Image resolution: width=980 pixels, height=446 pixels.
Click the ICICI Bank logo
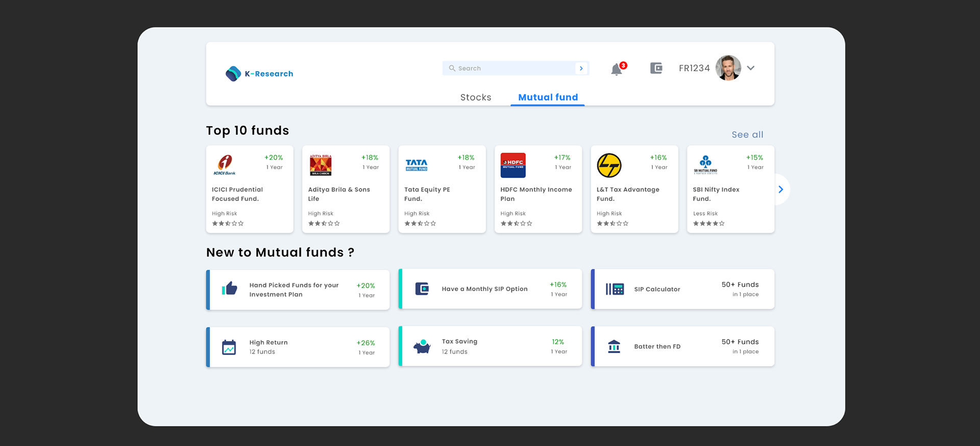[x=225, y=165]
